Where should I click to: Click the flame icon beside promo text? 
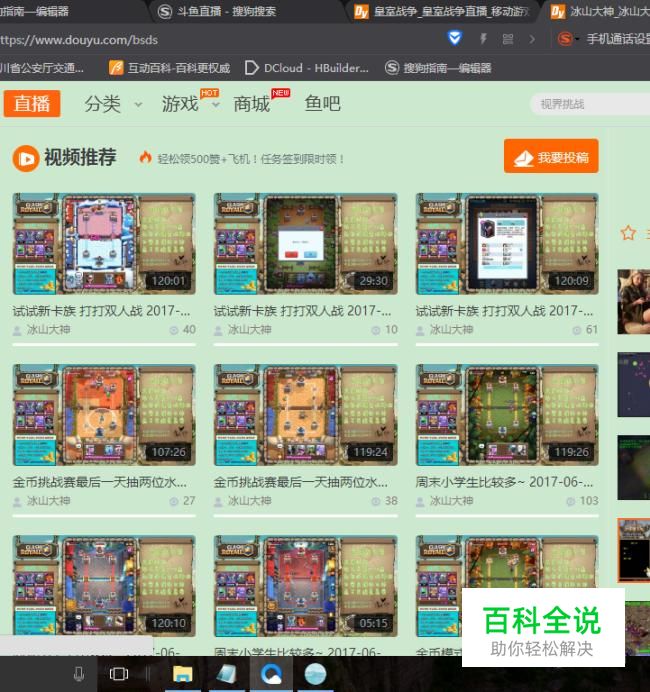[146, 157]
